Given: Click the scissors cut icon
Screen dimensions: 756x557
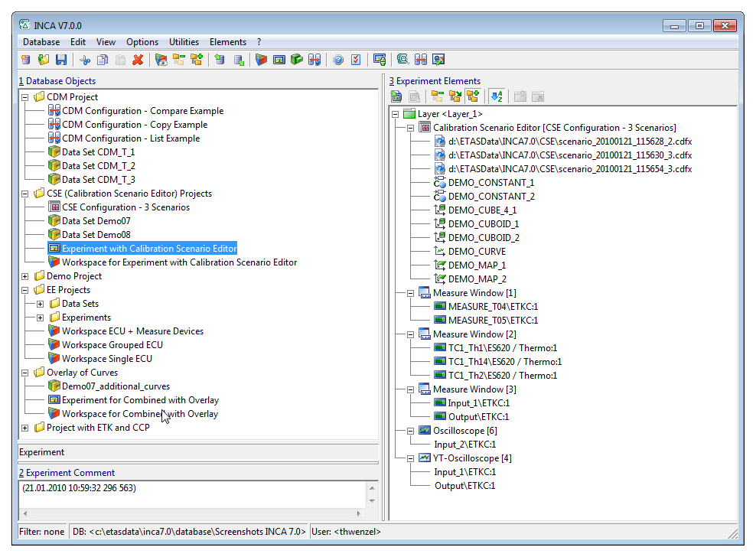Looking at the screenshot, I should point(85,60).
